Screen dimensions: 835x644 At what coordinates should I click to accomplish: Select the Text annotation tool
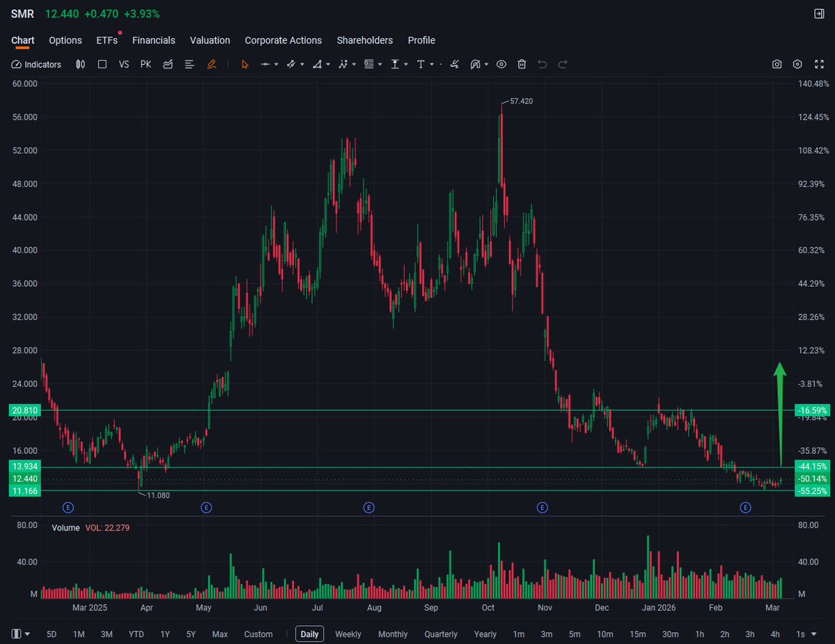421,64
